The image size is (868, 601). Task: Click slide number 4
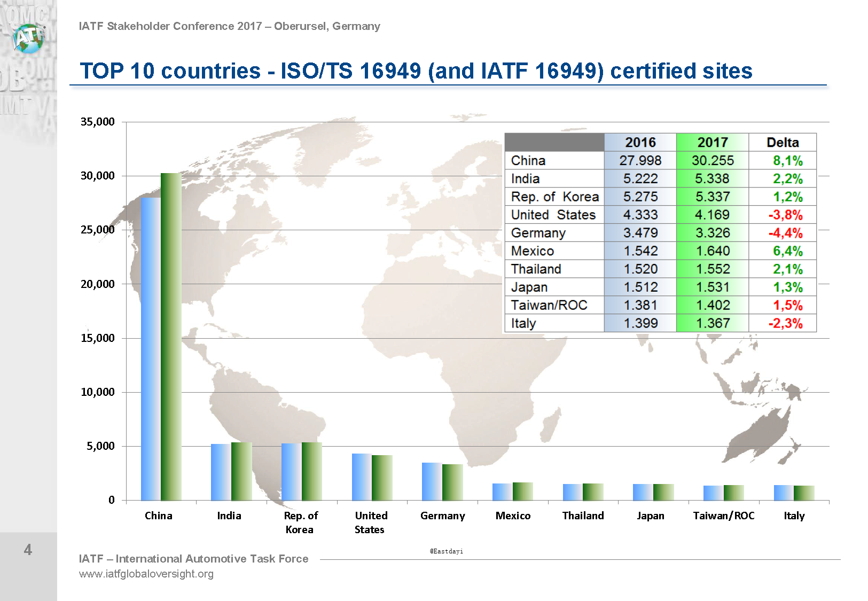pyautogui.click(x=28, y=550)
